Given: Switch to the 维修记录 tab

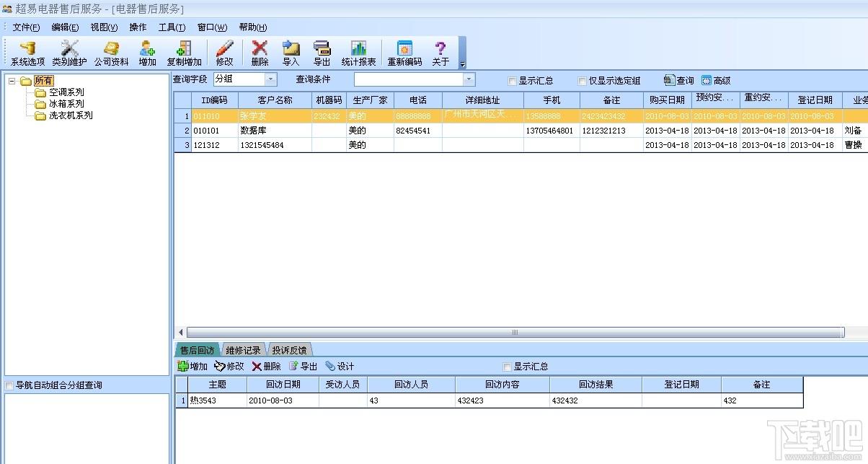Looking at the screenshot, I should (x=243, y=350).
